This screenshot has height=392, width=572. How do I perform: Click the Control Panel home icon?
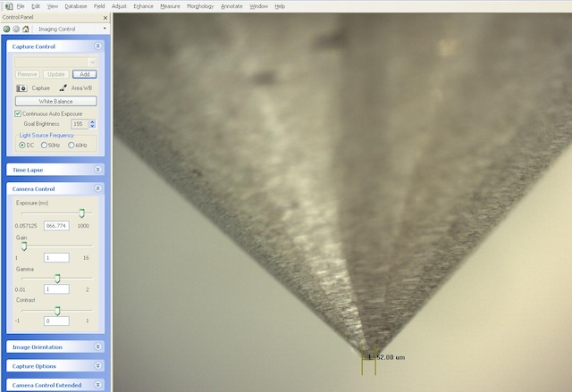26,29
